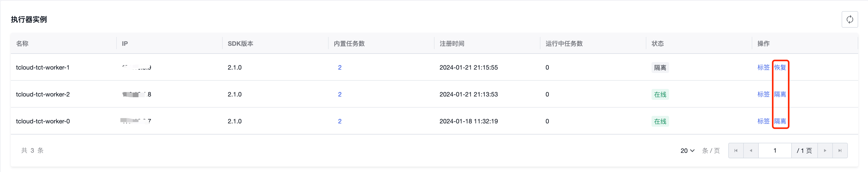
Task: Click 恢复 for tcloud-tct-worker-1
Action: tap(780, 68)
